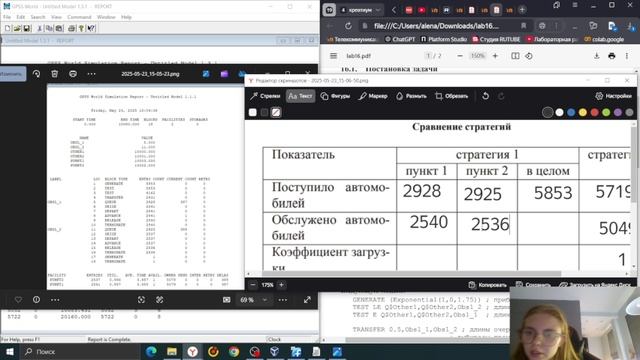Redo action in screenshot editor
Screen dimensions: 640x360
coord(501,96)
